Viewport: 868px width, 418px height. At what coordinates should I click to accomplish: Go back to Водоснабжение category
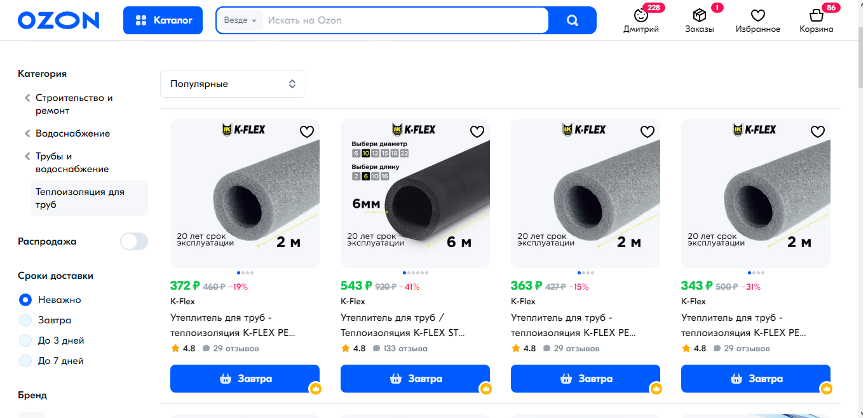click(x=72, y=133)
